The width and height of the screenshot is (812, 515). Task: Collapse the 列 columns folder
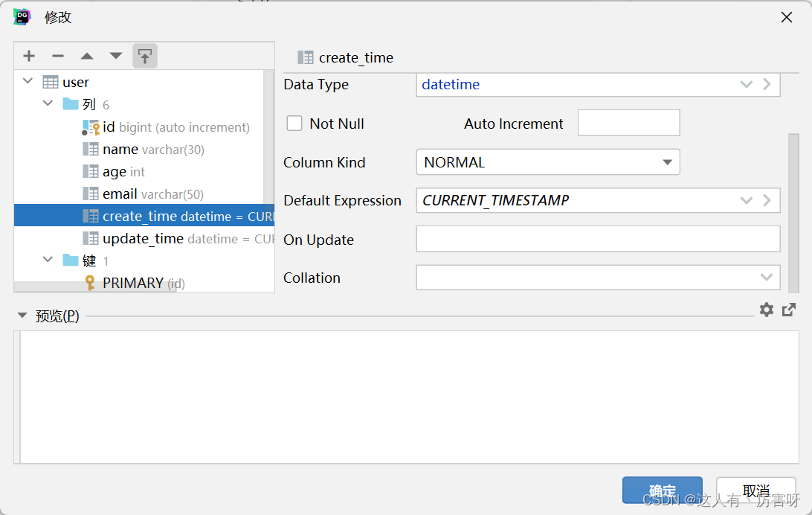click(48, 103)
